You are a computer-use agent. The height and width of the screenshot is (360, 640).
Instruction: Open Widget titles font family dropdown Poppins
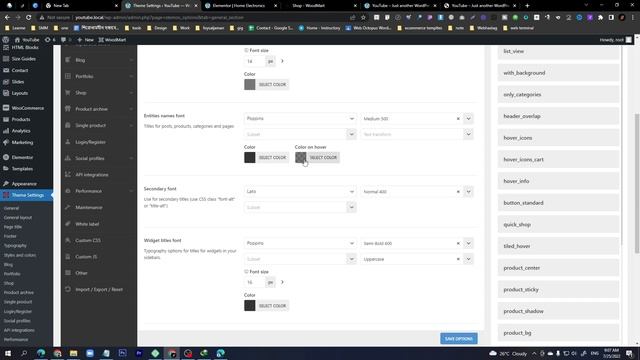tap(300, 243)
